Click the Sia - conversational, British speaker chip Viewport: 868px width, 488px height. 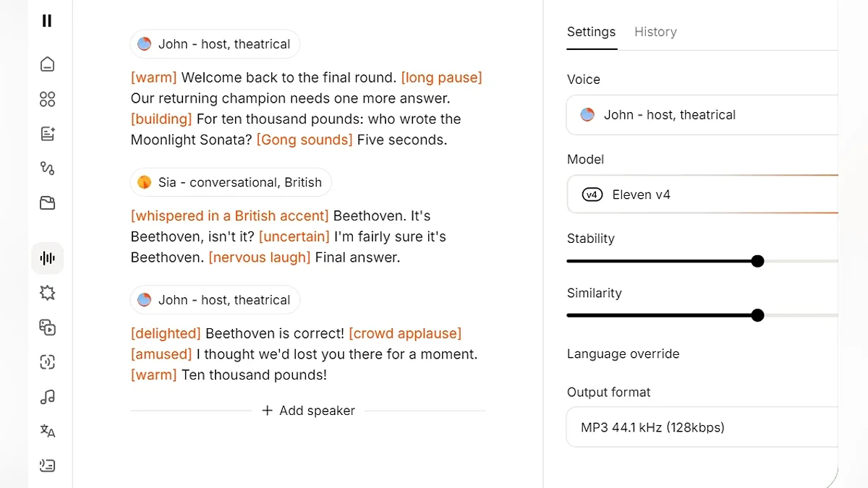click(231, 182)
